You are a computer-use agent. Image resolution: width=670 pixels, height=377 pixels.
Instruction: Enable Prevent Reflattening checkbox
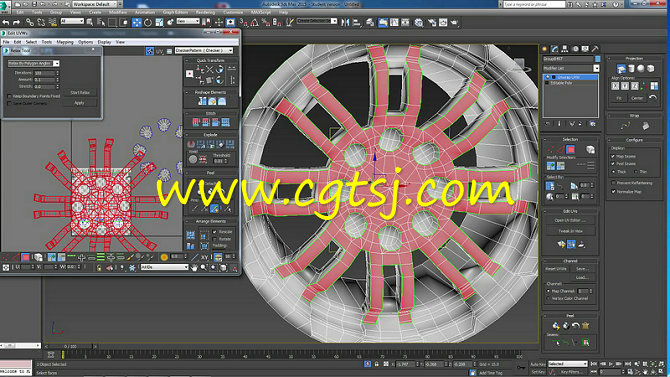click(613, 183)
